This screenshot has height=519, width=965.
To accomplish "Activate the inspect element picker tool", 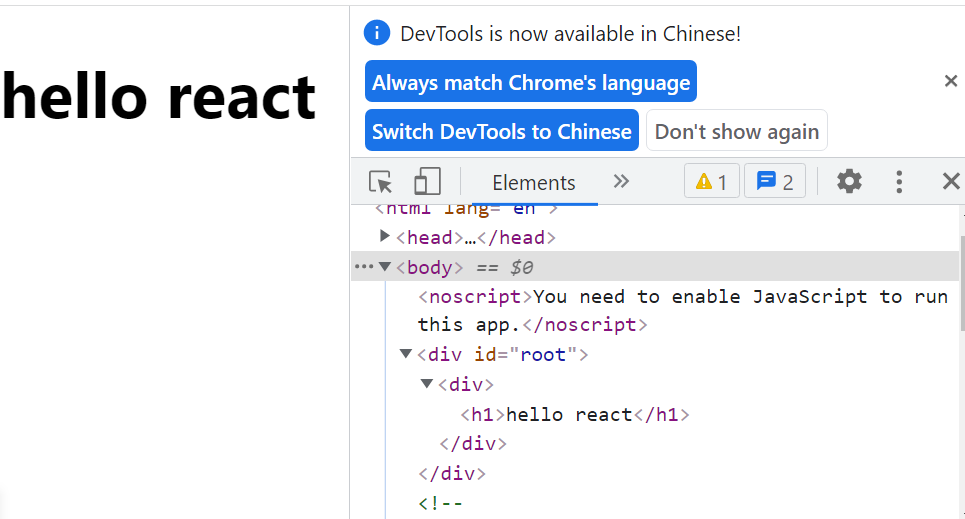I will 380,183.
